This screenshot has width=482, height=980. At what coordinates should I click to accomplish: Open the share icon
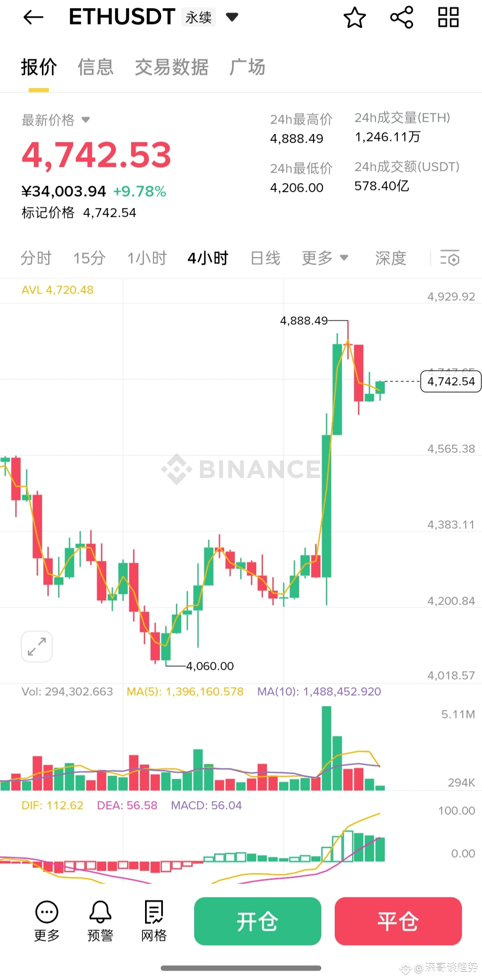402,17
